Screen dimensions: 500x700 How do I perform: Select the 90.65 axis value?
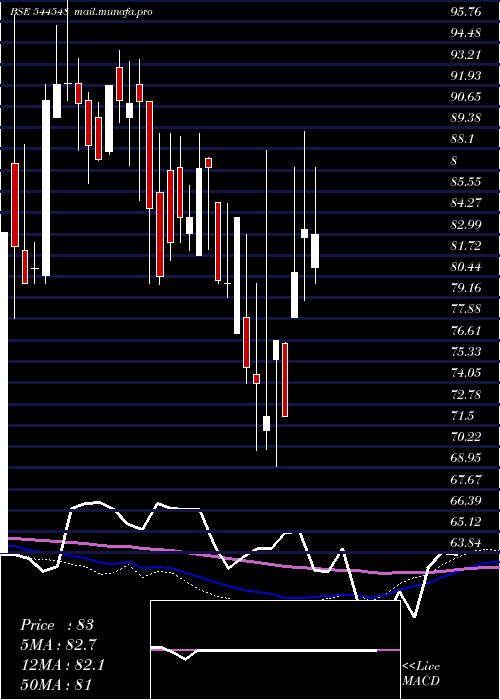[466, 97]
